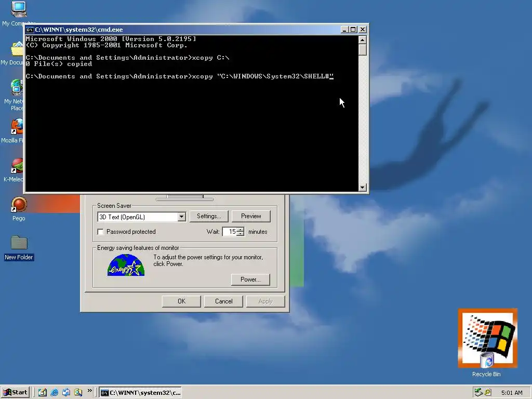Click the cmd window scroll down arrow
Screen dimensions: 532x399
pos(362,187)
